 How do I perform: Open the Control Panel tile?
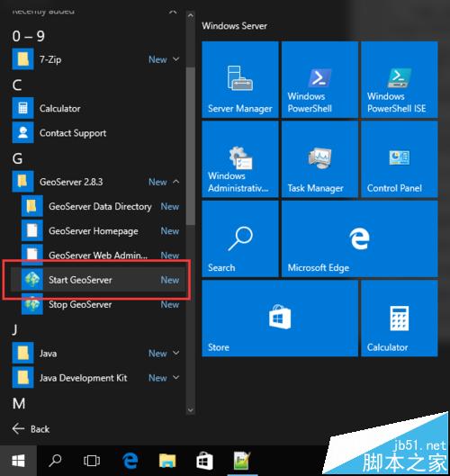[400, 159]
